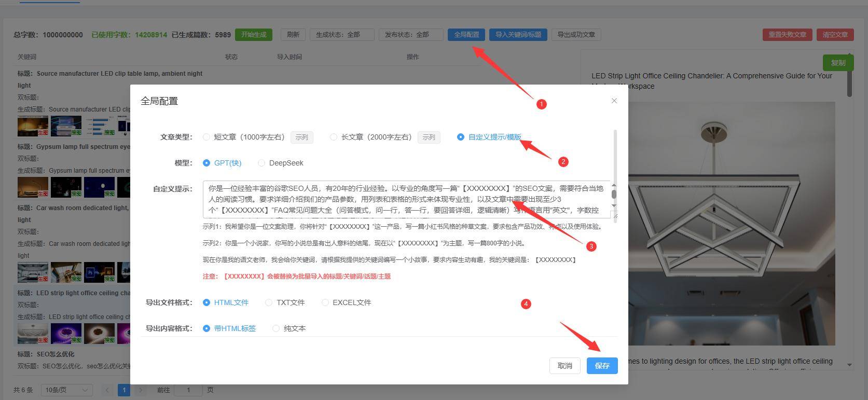
Task: Open first thumbnail of LED strip light row
Action: (x=33, y=334)
